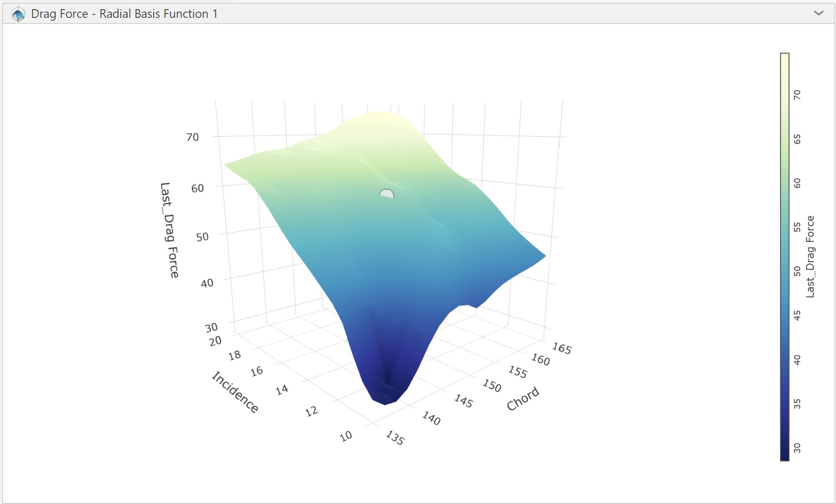
Task: Click the 165 tick on the Chord axis
Action: [x=562, y=348]
